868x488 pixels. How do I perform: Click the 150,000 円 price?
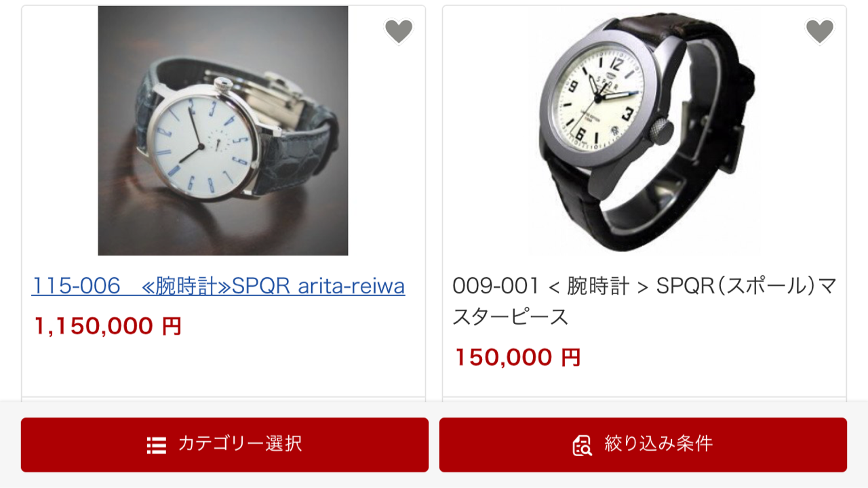tap(517, 357)
